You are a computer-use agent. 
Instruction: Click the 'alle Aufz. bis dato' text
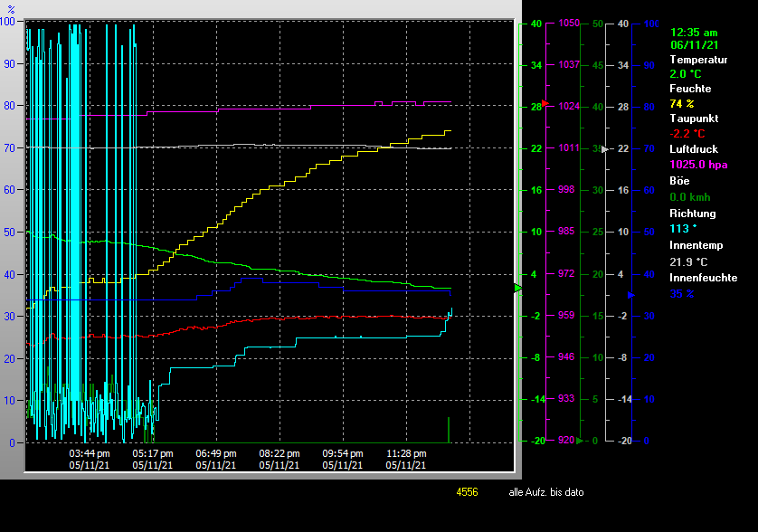click(x=545, y=492)
